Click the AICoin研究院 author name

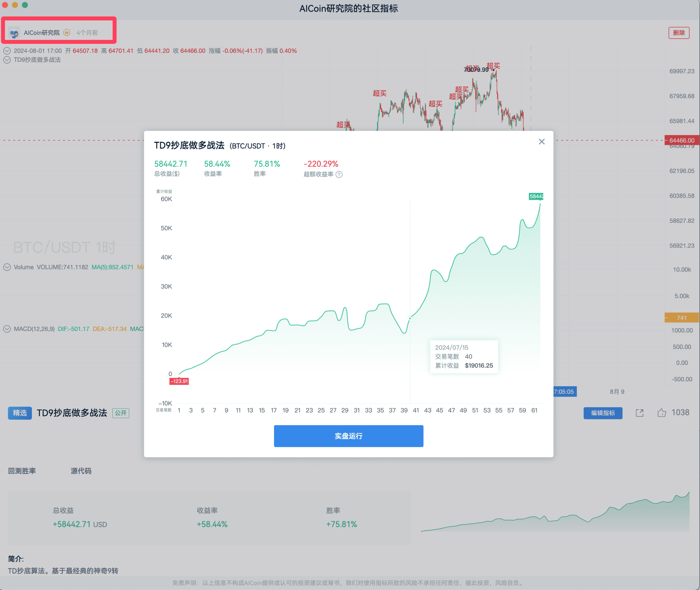click(42, 32)
